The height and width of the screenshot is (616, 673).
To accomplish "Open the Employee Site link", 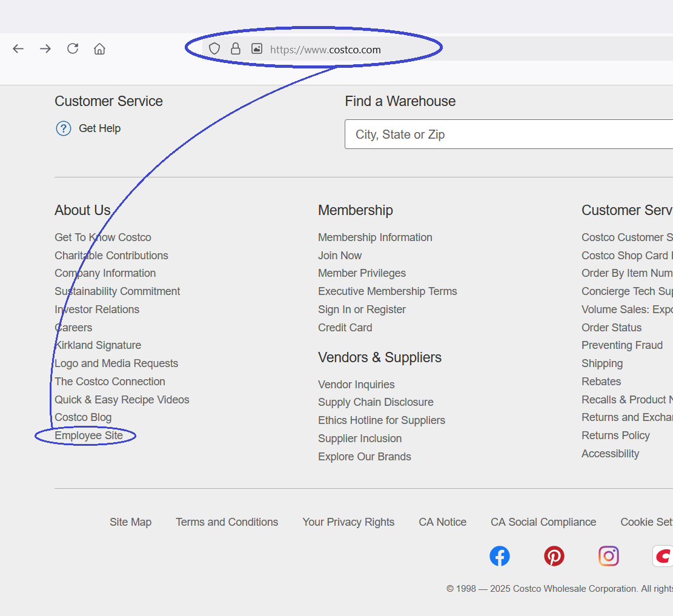I will 88,436.
